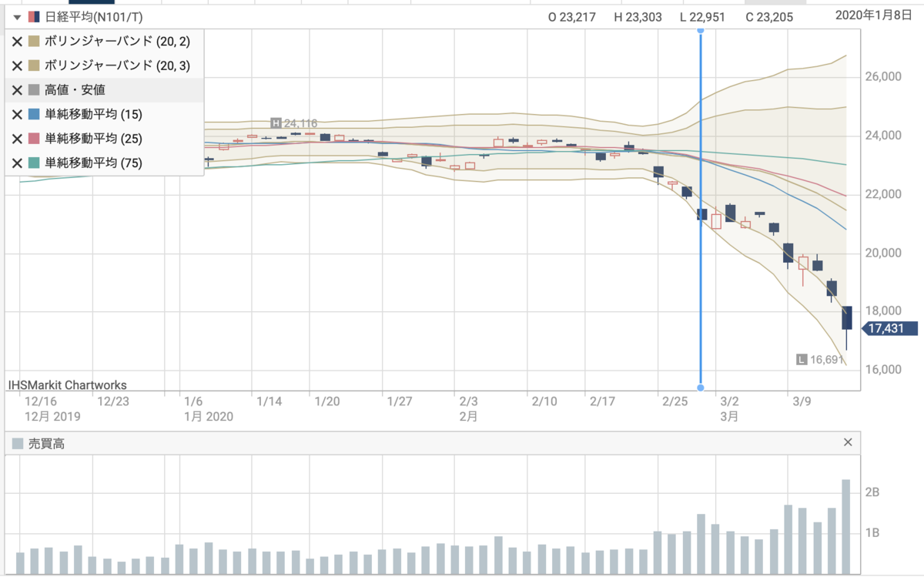
Task: Click the open value O 23,217
Action: click(x=571, y=17)
